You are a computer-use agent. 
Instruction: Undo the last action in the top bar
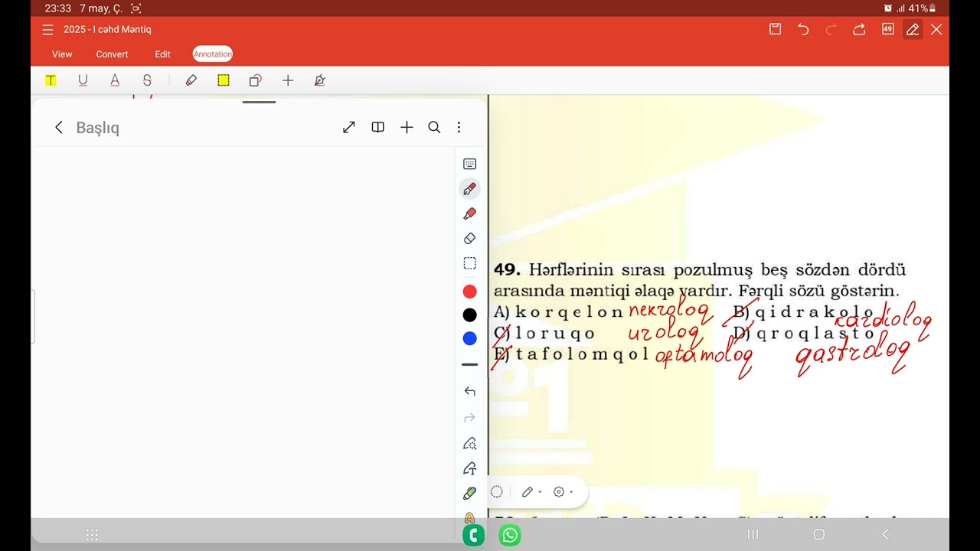point(803,29)
